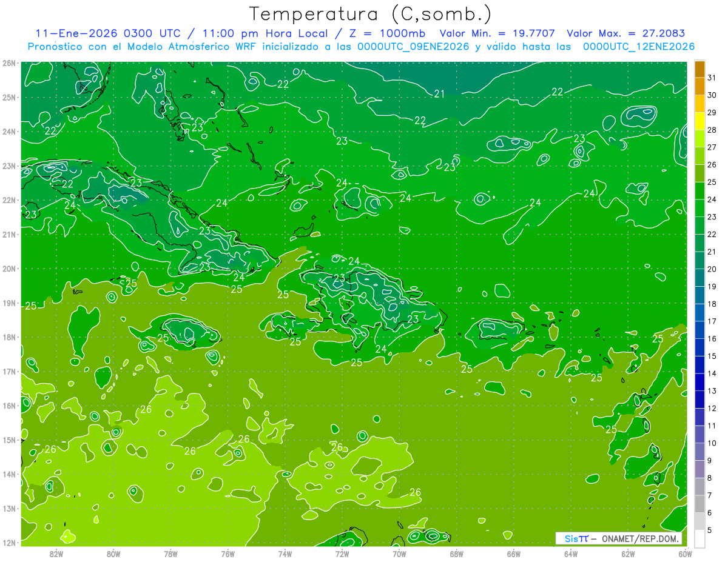Click the latitude axis label "26N"
Image resolution: width=728 pixels, height=562 pixels.
[x=8, y=63]
